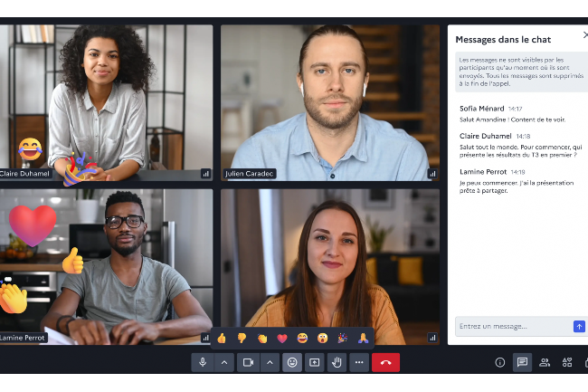This screenshot has width=588, height=392.
Task: Turn off the camera button
Action: point(248,362)
